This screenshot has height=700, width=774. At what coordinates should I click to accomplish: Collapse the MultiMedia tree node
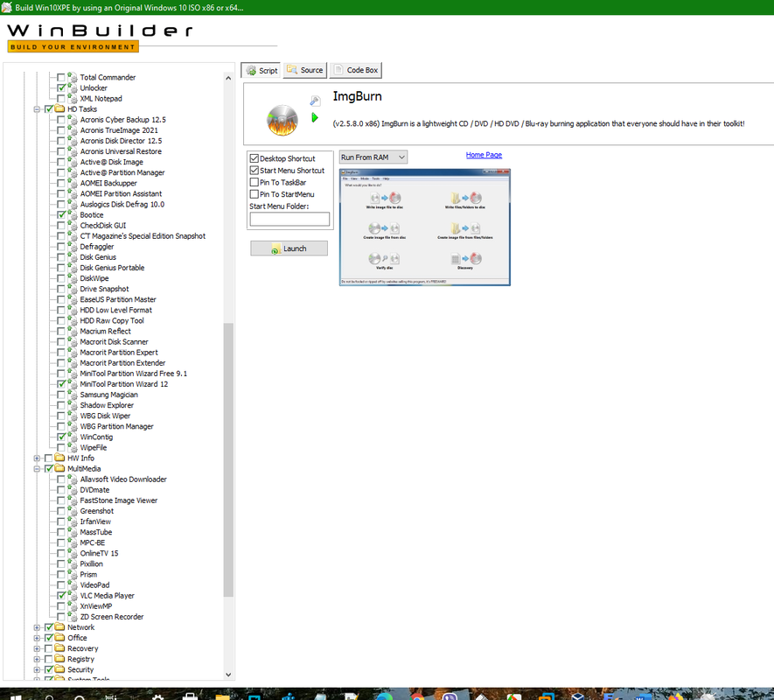coord(37,469)
